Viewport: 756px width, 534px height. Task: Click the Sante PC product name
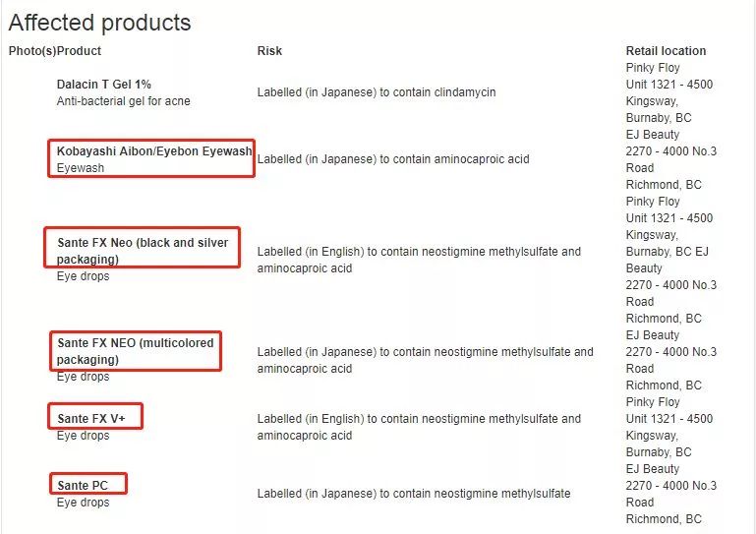click(x=83, y=485)
